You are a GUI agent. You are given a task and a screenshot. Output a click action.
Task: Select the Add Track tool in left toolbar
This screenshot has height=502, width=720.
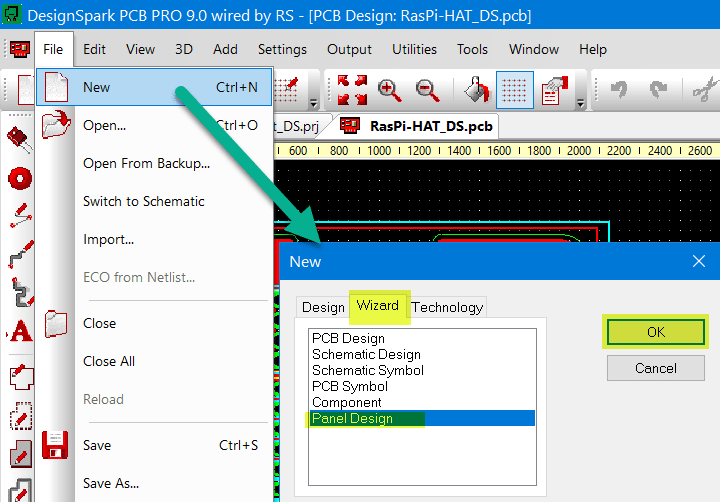tap(21, 254)
